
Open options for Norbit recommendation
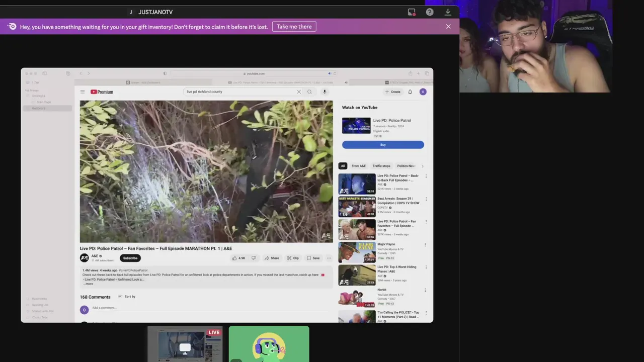[426, 290]
